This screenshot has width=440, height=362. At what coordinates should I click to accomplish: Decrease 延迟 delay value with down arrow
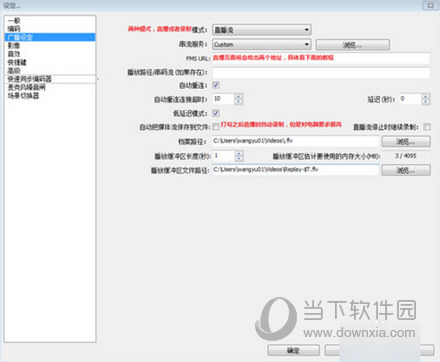click(426, 102)
